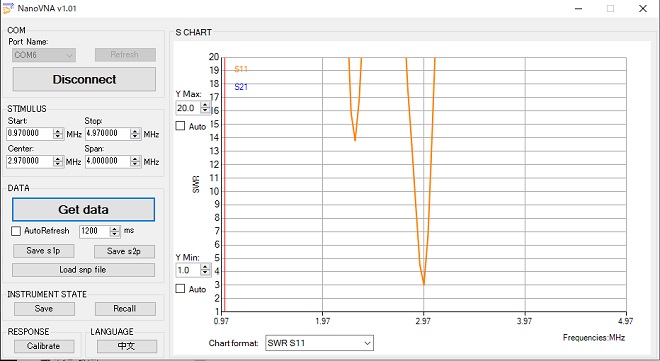Image resolution: width=660 pixels, height=361 pixels.
Task: Click the blue S21 legend label
Action: 241,87
